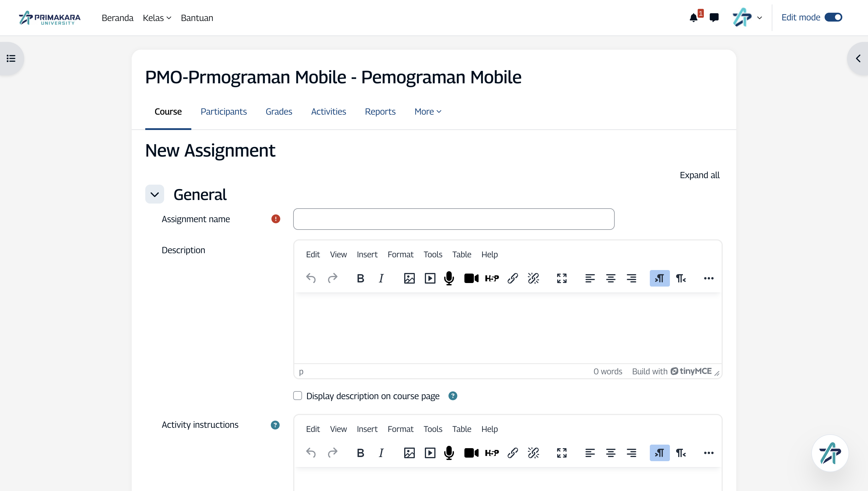
Task: Switch to the Grades tab
Action: (279, 112)
